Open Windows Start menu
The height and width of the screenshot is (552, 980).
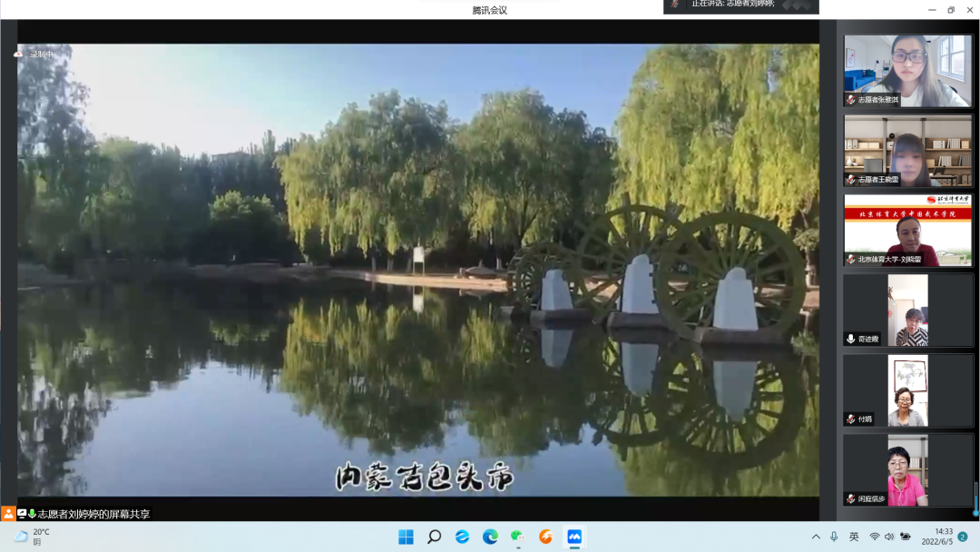(x=406, y=537)
